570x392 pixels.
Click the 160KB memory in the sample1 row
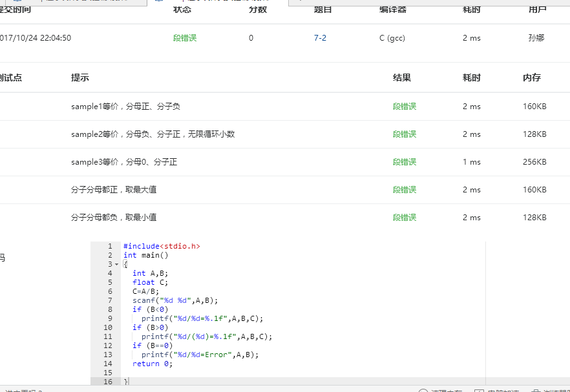(534, 107)
